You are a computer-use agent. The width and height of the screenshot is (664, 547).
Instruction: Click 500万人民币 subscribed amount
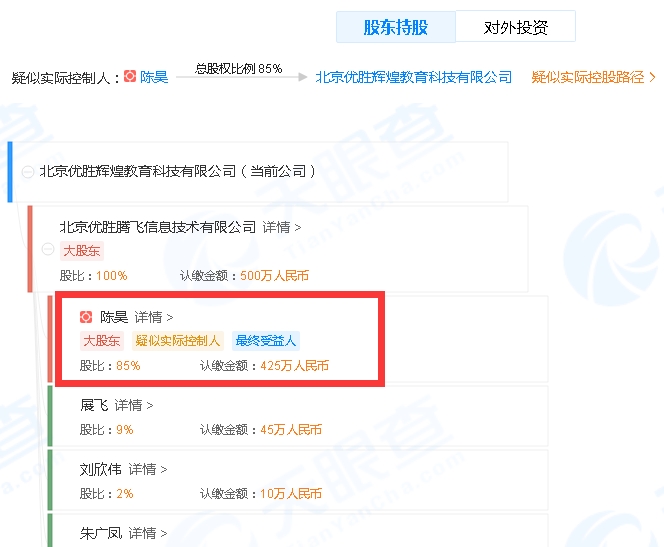[274, 276]
